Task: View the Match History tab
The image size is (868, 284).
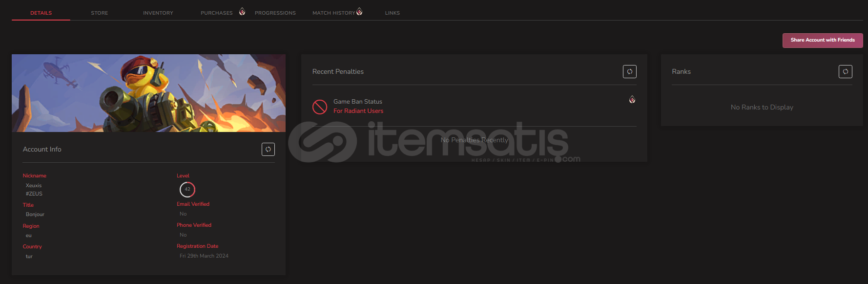Action: (334, 13)
